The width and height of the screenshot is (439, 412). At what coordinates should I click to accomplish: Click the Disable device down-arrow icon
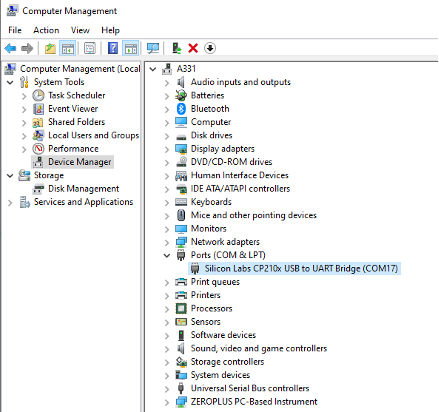(x=210, y=48)
